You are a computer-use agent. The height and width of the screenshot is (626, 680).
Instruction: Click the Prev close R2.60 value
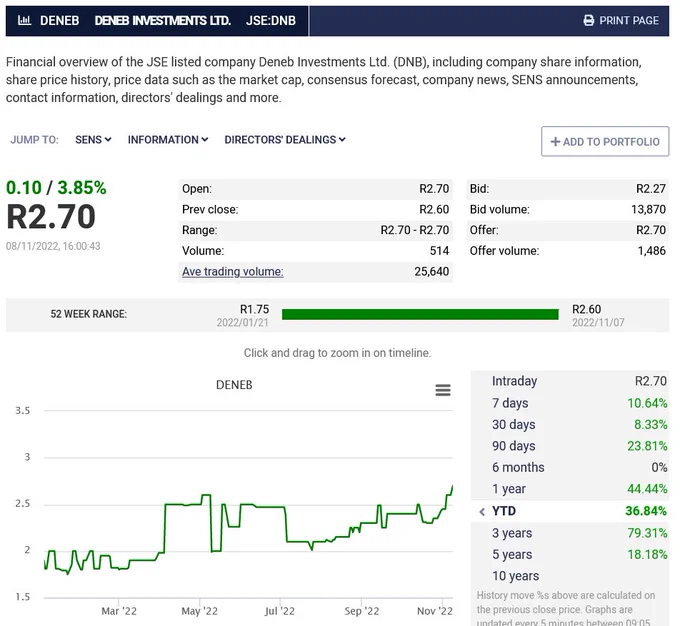434,210
